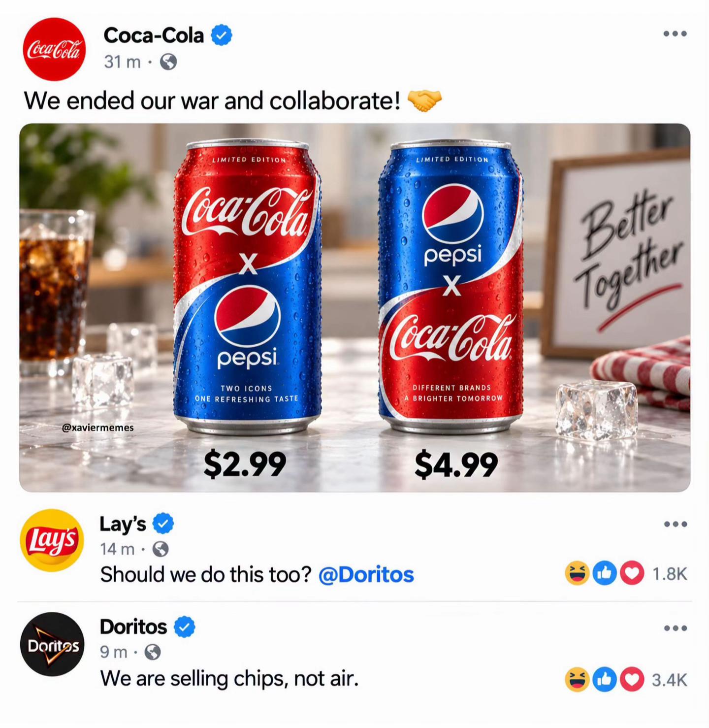Open the Coke and Pepsi cans image
The image size is (709, 728).
(354, 307)
